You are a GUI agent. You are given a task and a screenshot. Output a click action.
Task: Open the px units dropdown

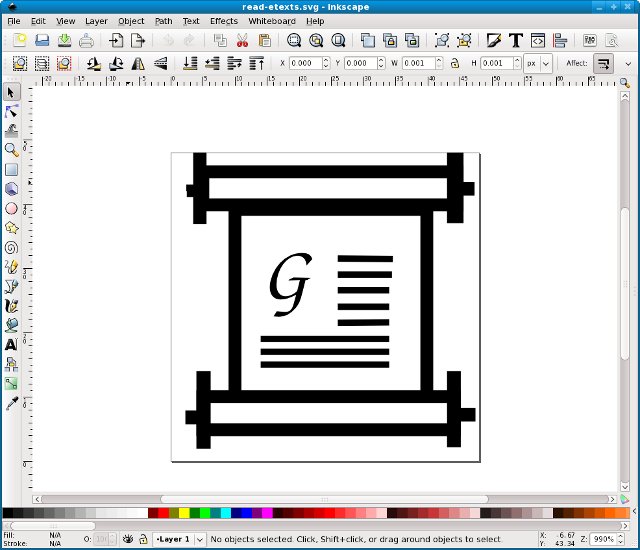tap(546, 64)
